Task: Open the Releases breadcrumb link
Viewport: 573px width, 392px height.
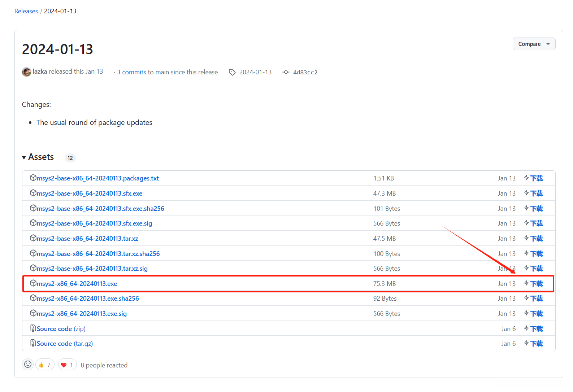Action: point(26,11)
